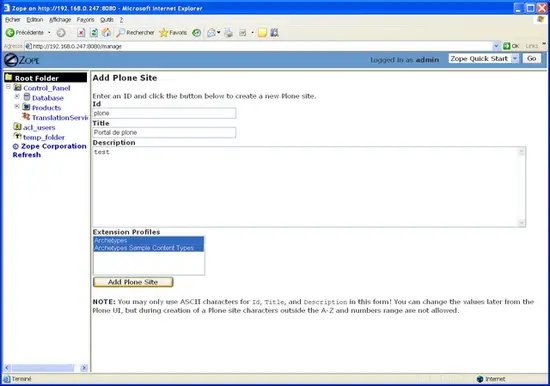Open the Favoris menu

86,20
